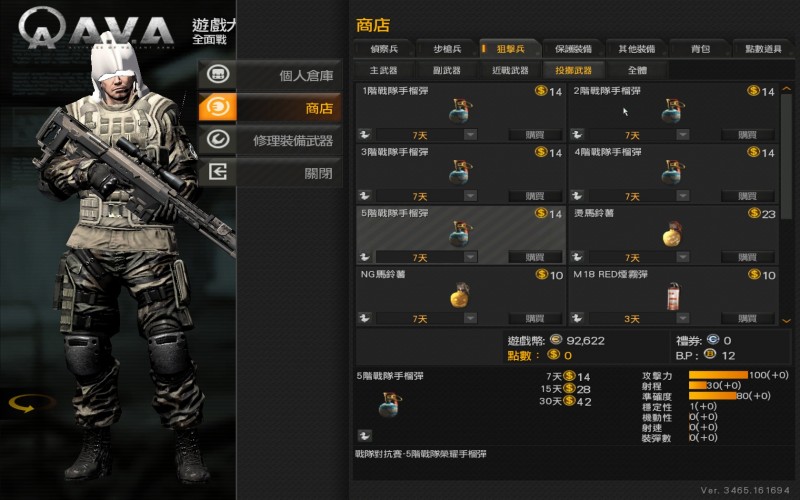800x500 pixels.
Task: Expand duration dropdown for 燙馬鈴薯
Action: point(683,257)
